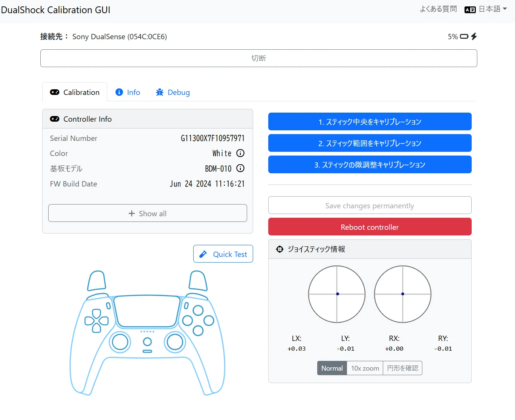Click the RX value +0.00

(394, 349)
